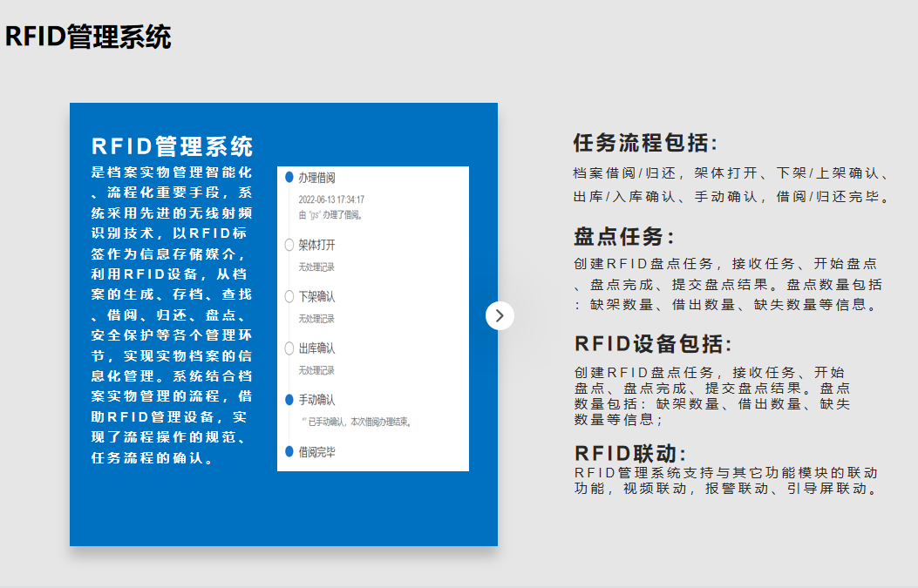The height and width of the screenshot is (588, 918).
Task: Click the black RFID管理系统 page title
Action: pos(88,37)
